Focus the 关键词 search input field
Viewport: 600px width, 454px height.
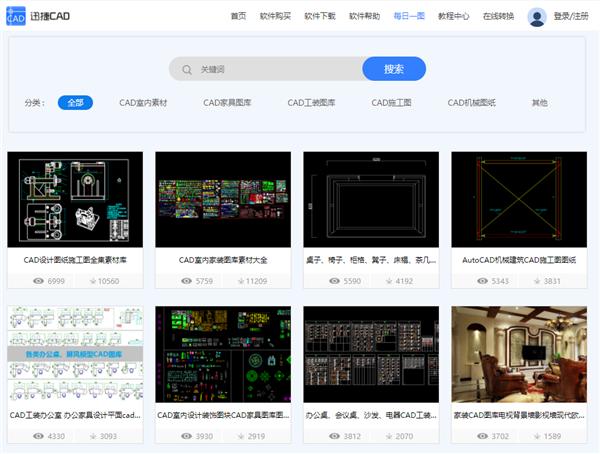pos(266,69)
